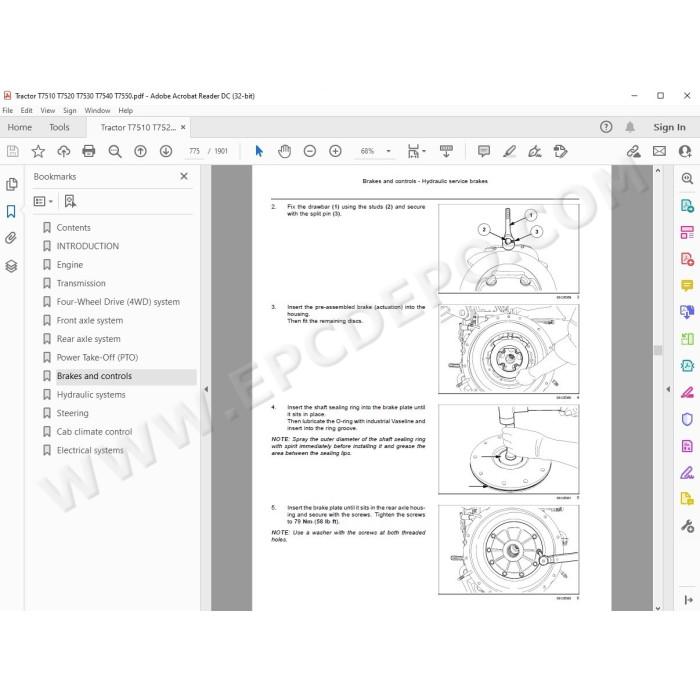Viewport: 700px width, 700px height.
Task: Show the Layers panel
Action: 11,266
